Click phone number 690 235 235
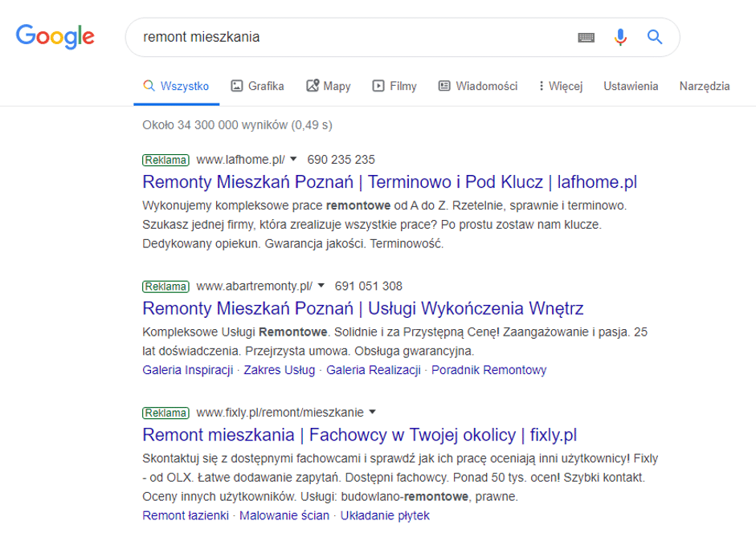The width and height of the screenshot is (756, 537). click(341, 160)
